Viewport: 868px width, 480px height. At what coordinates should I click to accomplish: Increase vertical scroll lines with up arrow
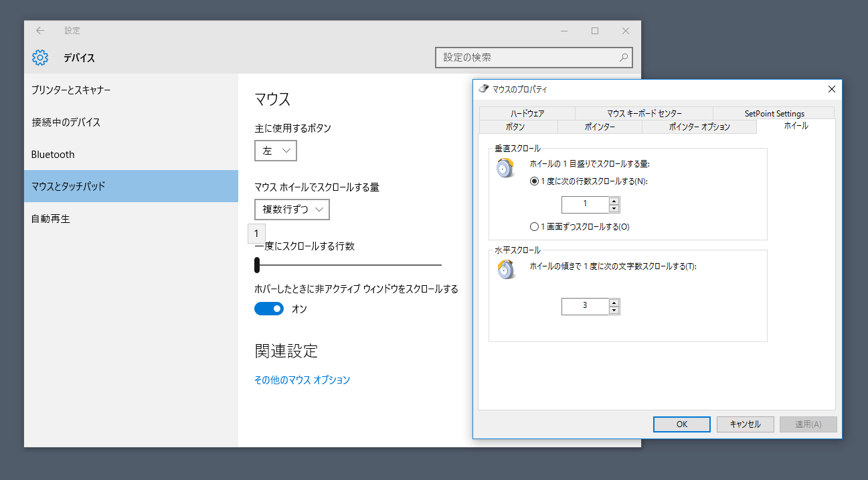pos(614,201)
